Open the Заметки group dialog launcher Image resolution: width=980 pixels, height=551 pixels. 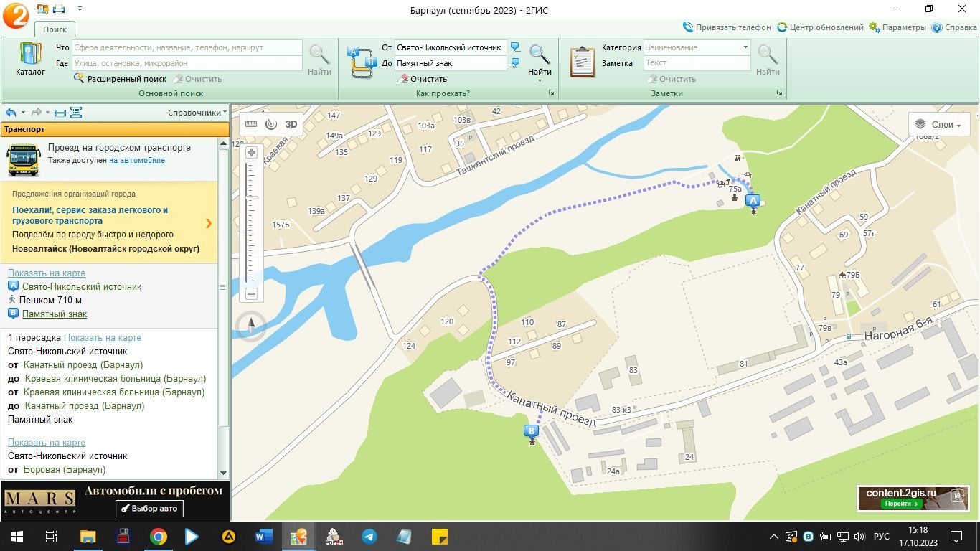pos(779,93)
